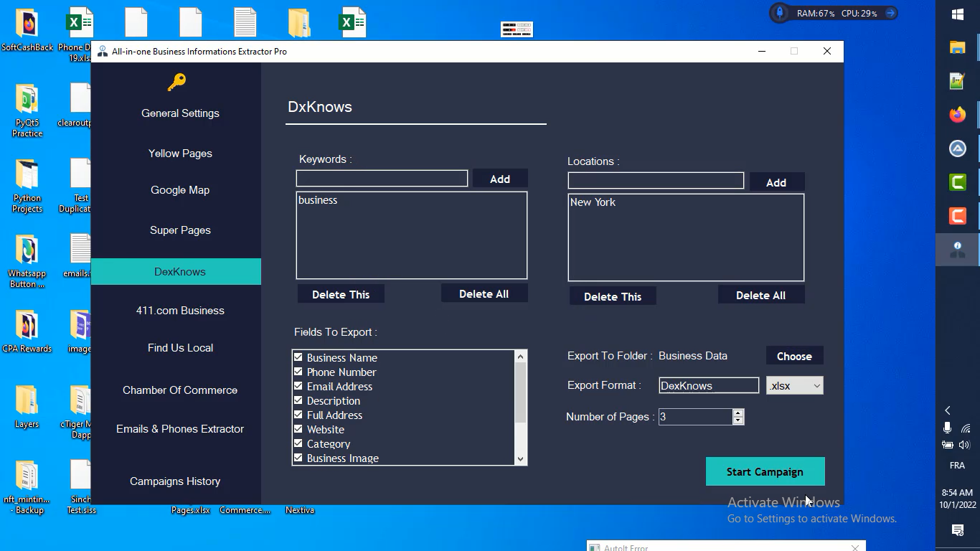980x551 pixels.
Task: Uncheck Website in Fields To Export
Action: tap(298, 429)
